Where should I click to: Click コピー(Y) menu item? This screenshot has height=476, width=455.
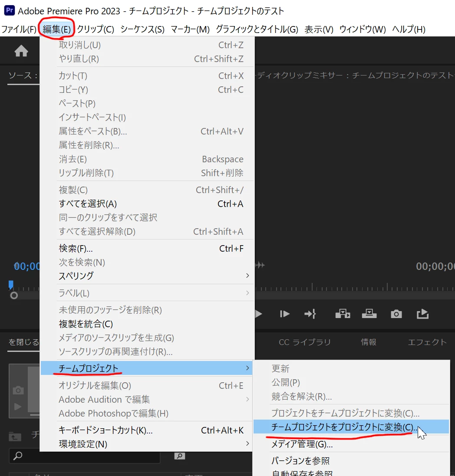[147, 89]
